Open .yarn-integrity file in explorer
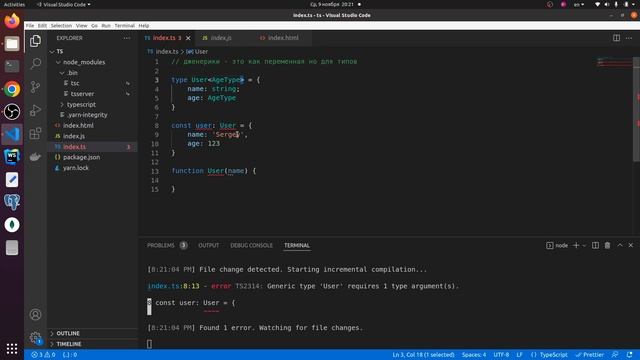The width and height of the screenshot is (640, 360). (87, 115)
